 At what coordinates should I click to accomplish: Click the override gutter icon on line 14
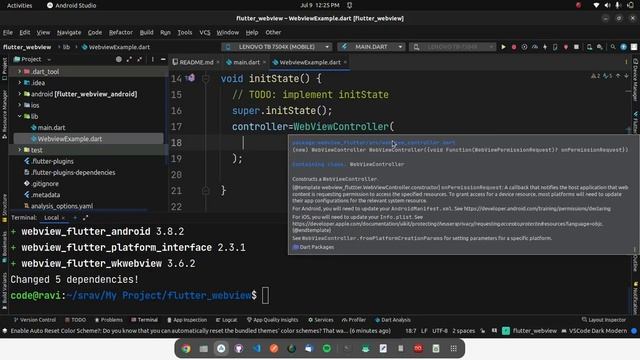[x=190, y=78]
